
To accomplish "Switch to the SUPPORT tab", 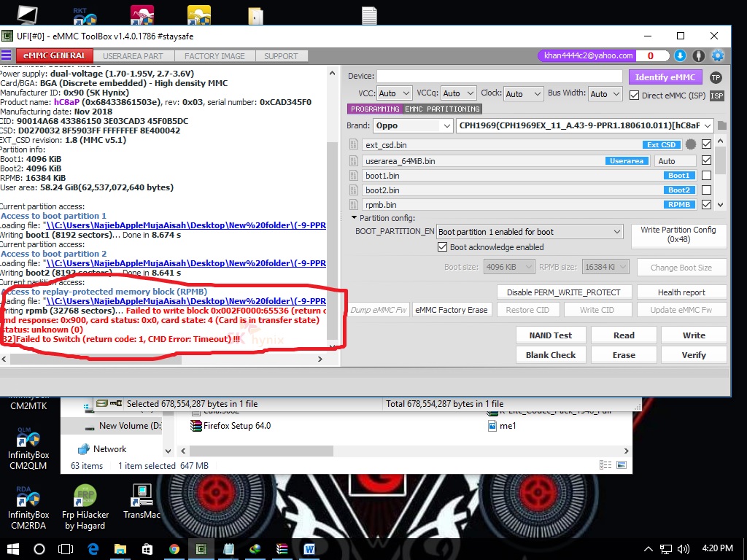I will (281, 55).
